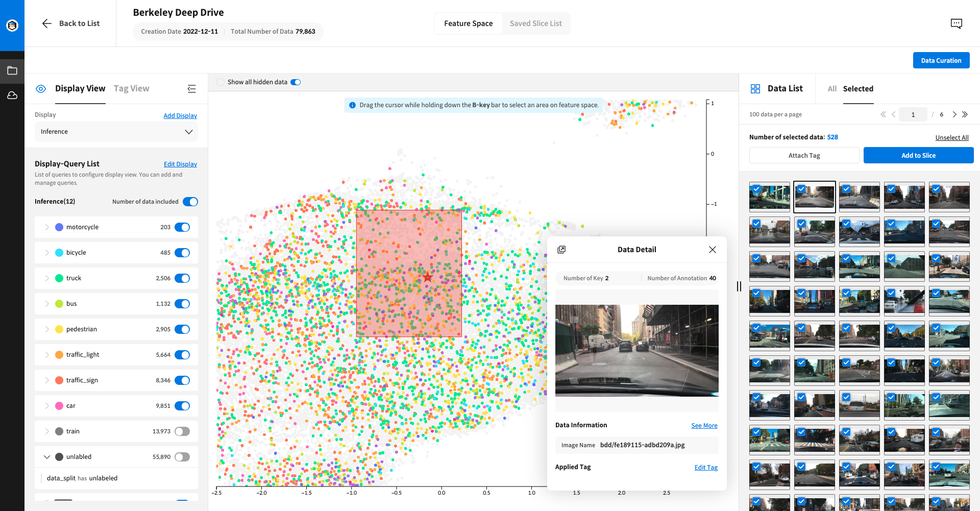Open See More data information link
This screenshot has height=511, width=980.
[x=704, y=426]
